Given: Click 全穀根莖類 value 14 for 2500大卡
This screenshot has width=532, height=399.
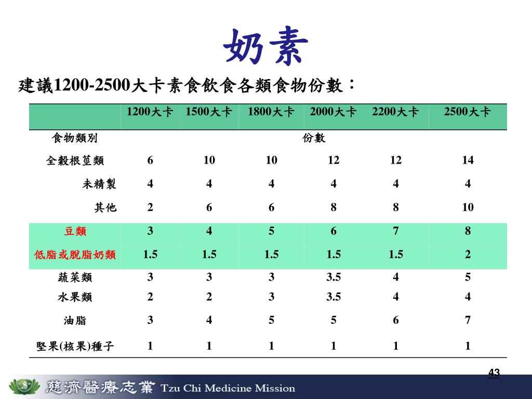Looking at the screenshot, I should [x=468, y=160].
